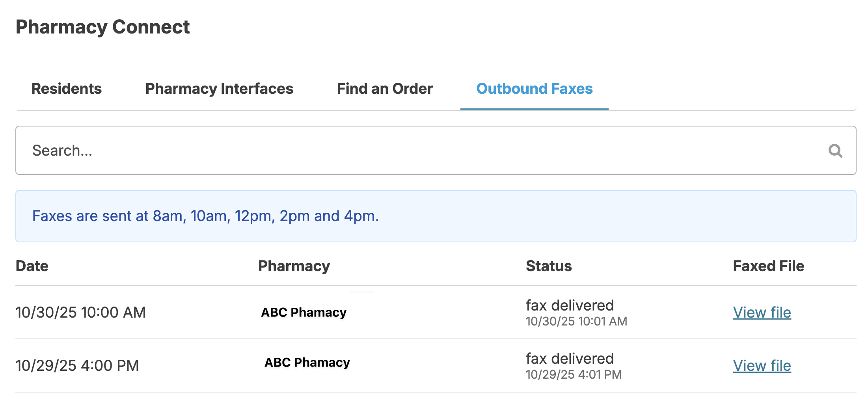Viewport: 868px width, 398px height.
Task: Click the search magnifier icon
Action: tap(835, 151)
